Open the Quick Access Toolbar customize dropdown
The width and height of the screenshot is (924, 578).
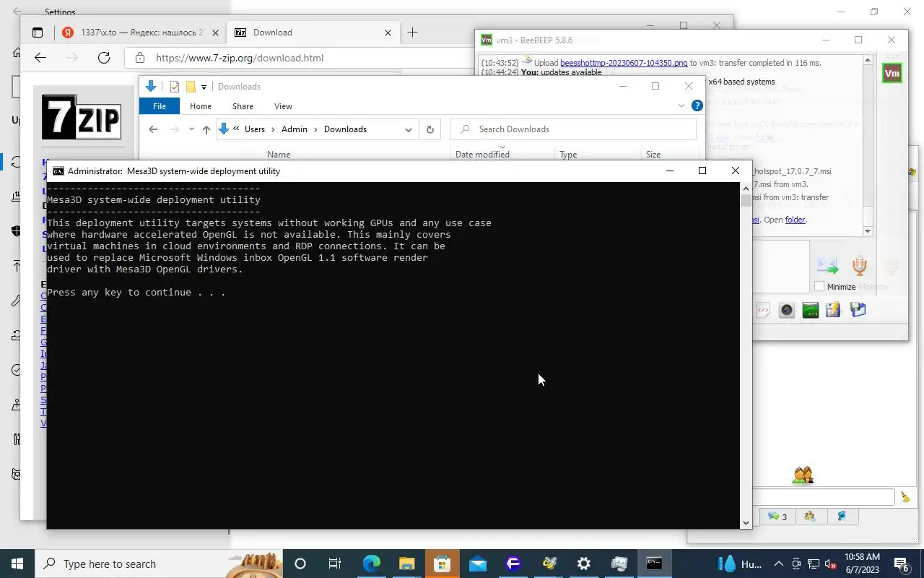point(204,87)
